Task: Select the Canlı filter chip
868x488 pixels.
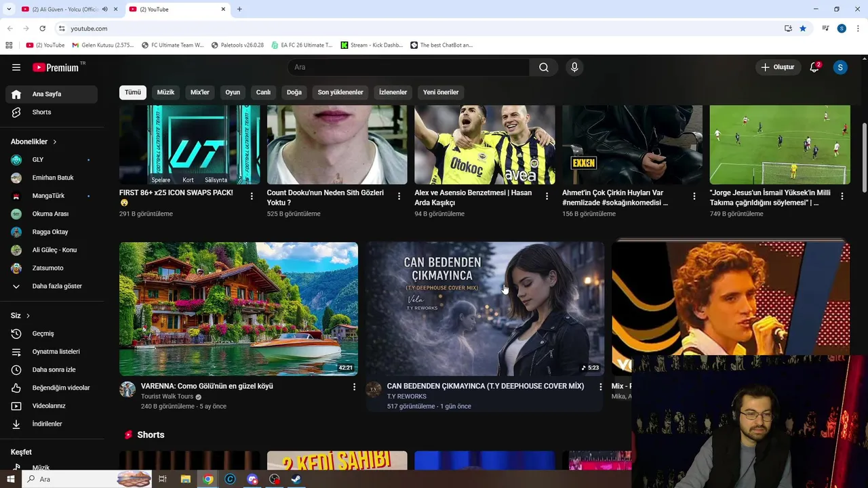Action: click(x=263, y=92)
